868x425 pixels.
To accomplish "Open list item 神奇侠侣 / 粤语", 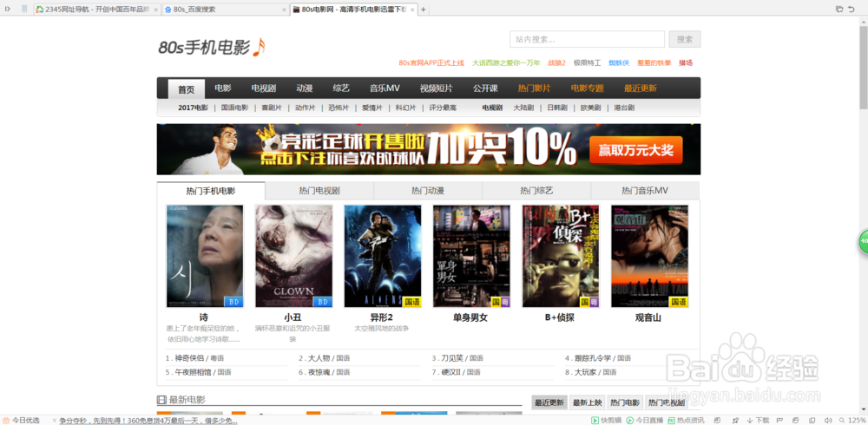I will (200, 358).
